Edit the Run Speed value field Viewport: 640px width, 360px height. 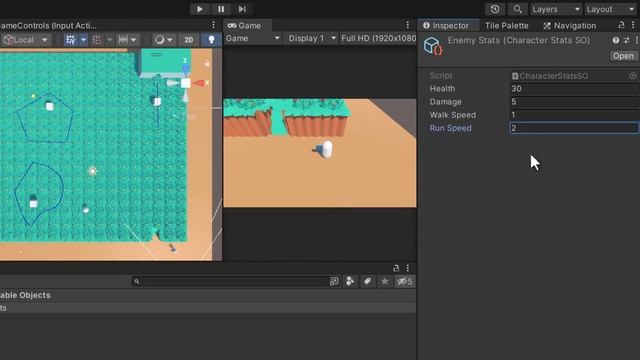574,128
